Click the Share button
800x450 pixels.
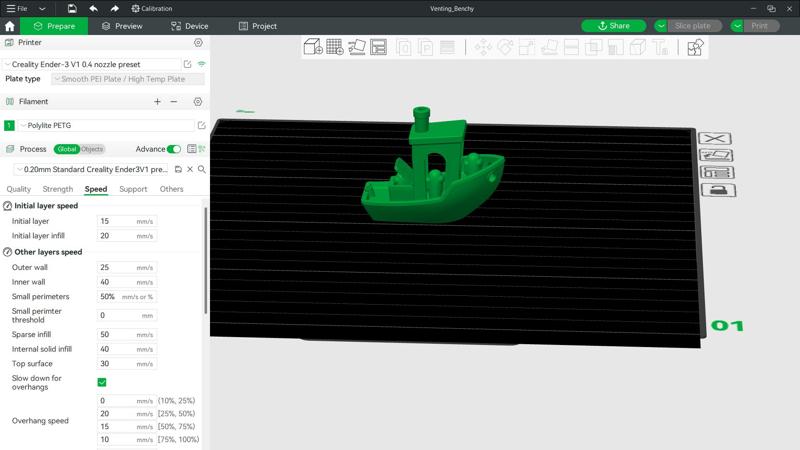614,26
